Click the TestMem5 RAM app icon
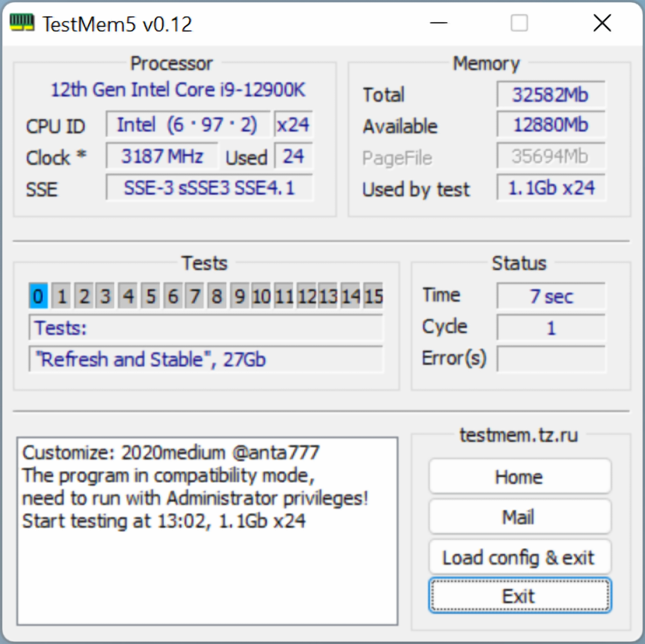Viewport: 645px width, 644px height. [22, 23]
